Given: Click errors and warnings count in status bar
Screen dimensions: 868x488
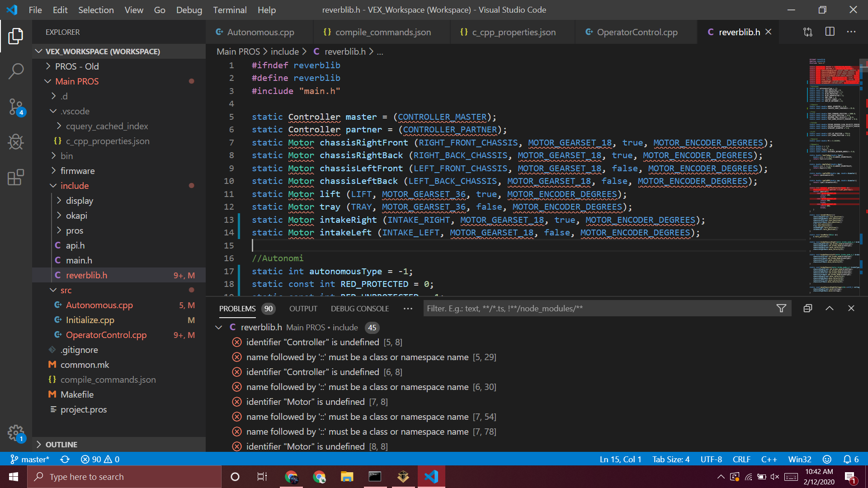Looking at the screenshot, I should (100, 459).
